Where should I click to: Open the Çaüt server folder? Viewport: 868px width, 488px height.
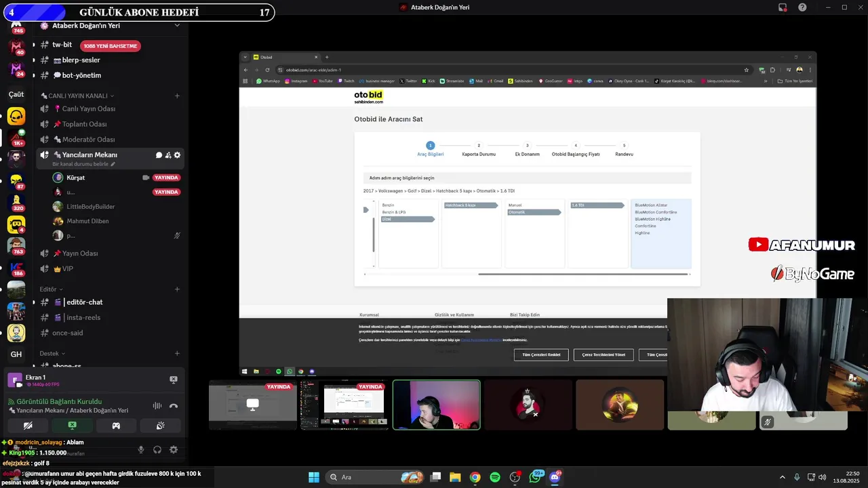16,94
